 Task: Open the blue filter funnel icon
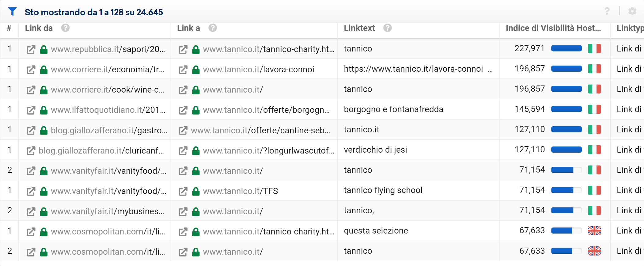pos(12,11)
